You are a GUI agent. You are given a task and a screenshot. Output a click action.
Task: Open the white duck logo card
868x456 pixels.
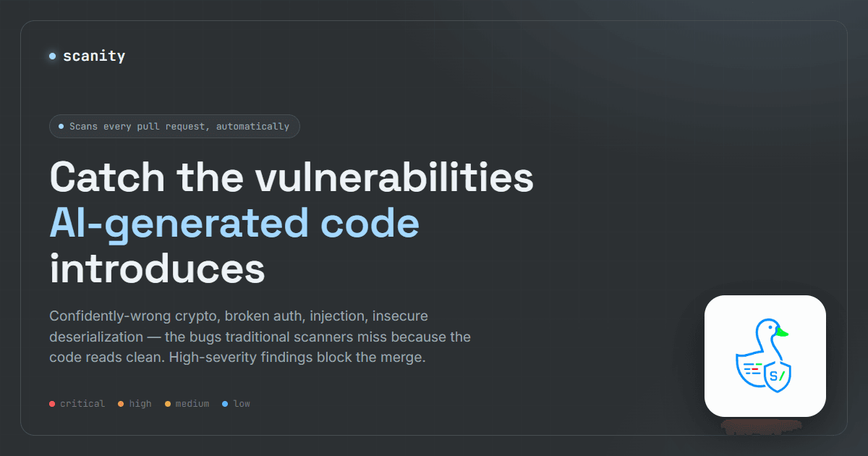[765, 356]
